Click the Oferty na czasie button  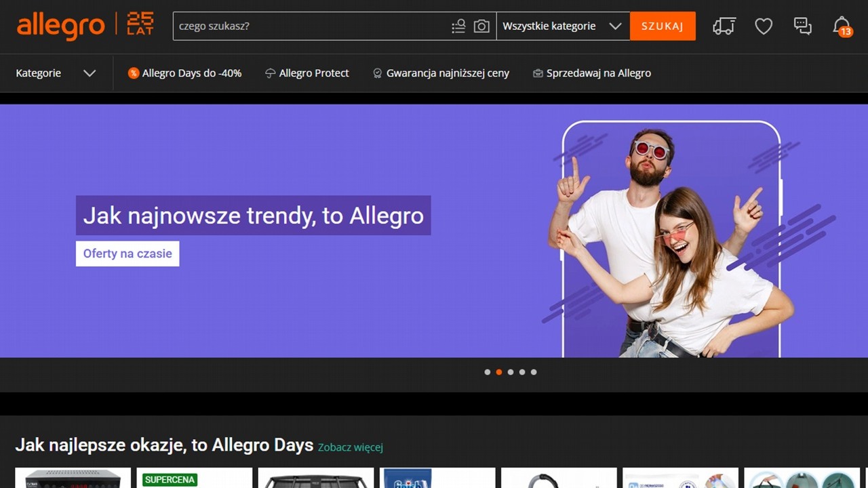pos(127,253)
